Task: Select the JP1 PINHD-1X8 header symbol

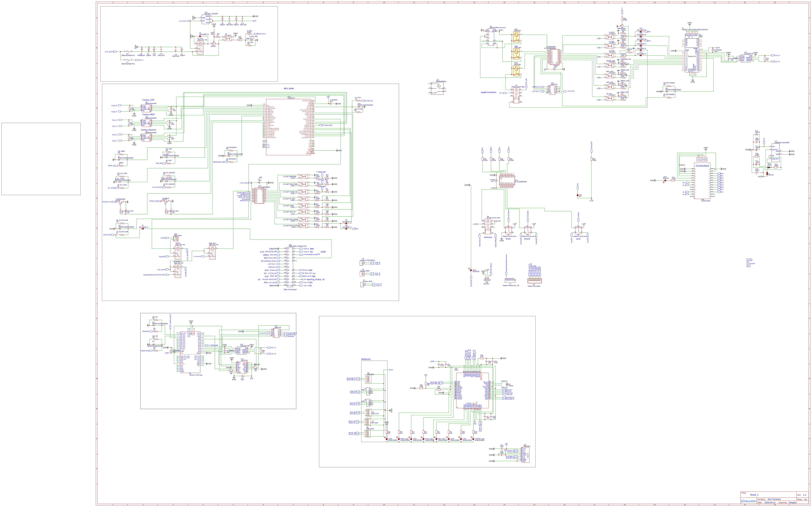Action: coord(535,281)
